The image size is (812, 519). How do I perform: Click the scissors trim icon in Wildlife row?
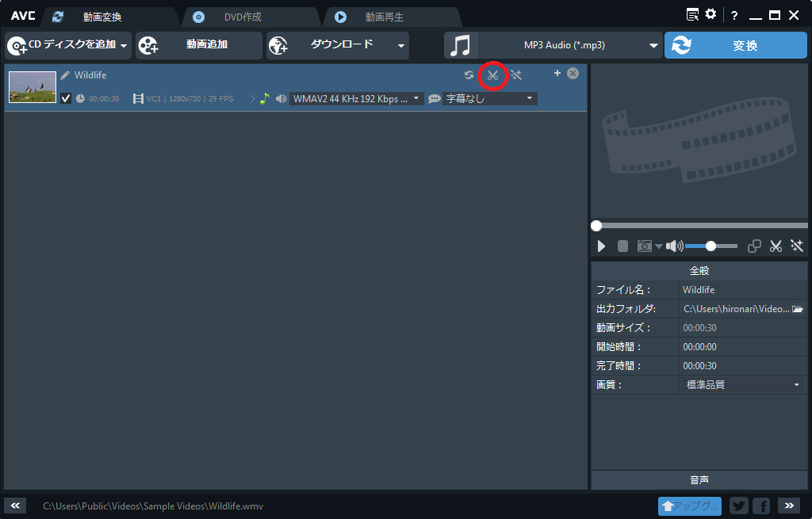coord(492,75)
